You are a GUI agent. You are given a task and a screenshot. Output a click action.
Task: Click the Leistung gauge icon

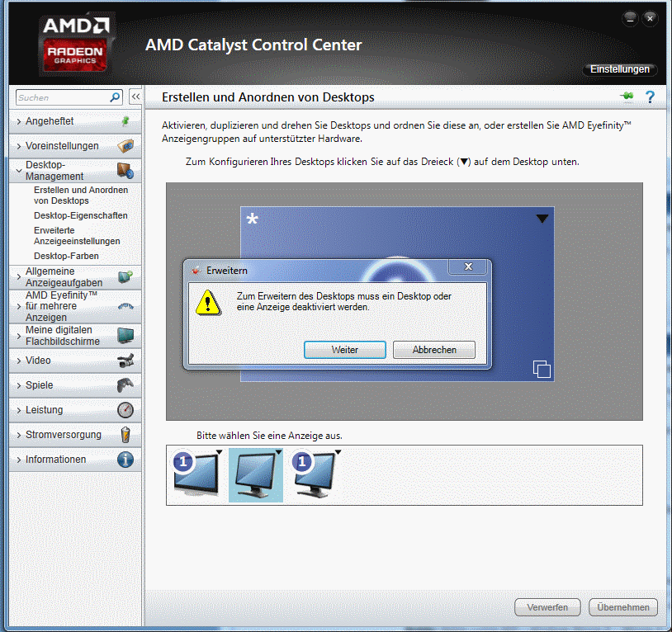pyautogui.click(x=125, y=410)
